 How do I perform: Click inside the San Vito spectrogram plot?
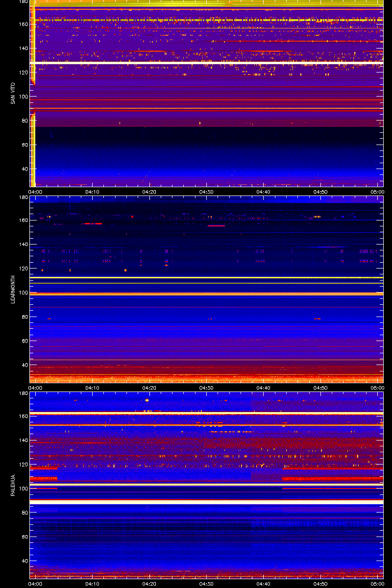(x=206, y=93)
